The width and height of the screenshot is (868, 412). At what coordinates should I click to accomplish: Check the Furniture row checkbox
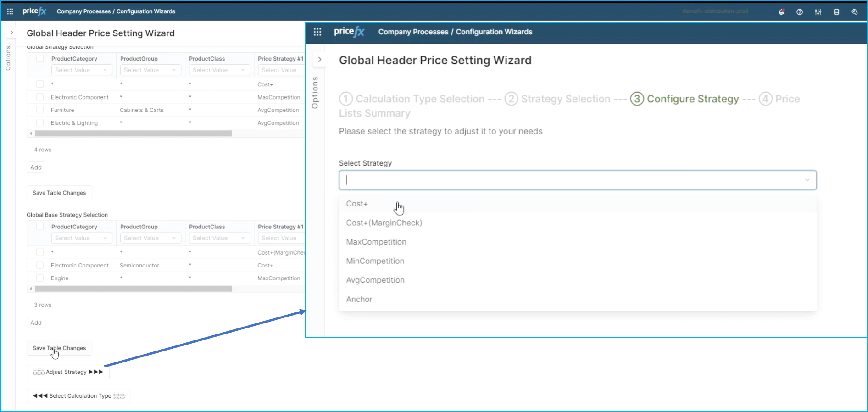pyautogui.click(x=40, y=110)
